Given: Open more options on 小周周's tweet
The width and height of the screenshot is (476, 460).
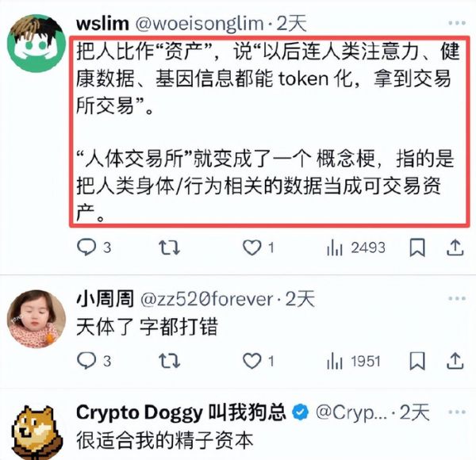Looking at the screenshot, I should click(457, 298).
